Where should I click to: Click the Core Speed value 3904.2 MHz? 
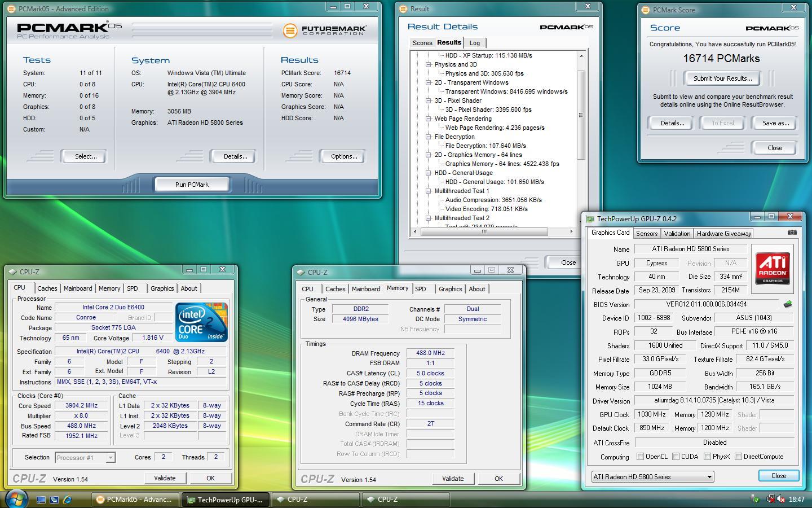(81, 406)
